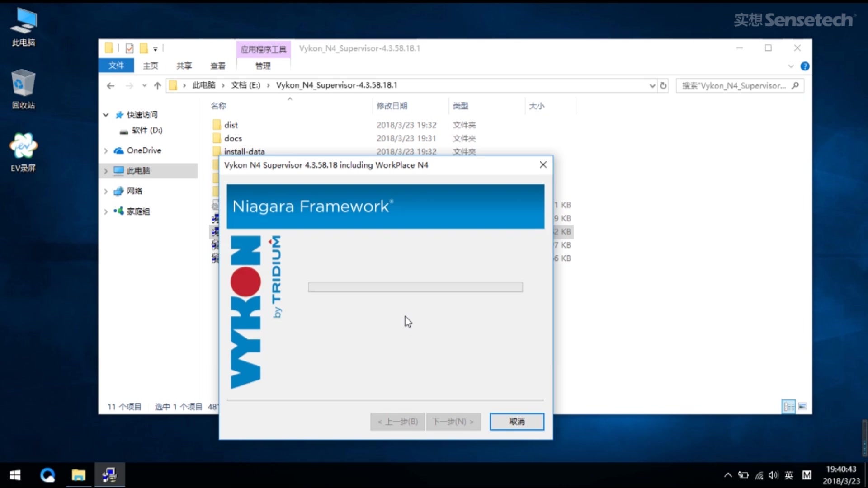Select 软件 (D:) in navigation pane
868x488 pixels.
[x=147, y=130]
